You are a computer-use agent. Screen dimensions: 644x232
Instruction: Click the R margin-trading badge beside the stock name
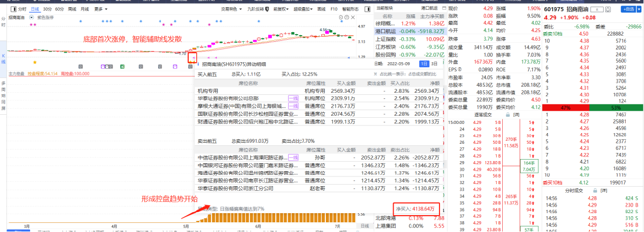click(598, 10)
